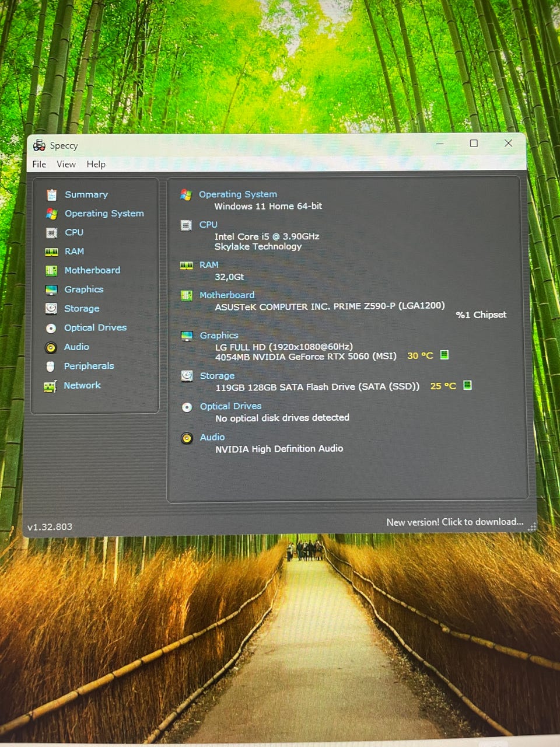The image size is (560, 747).
Task: Go to CPU section in sidebar
Action: click(74, 232)
